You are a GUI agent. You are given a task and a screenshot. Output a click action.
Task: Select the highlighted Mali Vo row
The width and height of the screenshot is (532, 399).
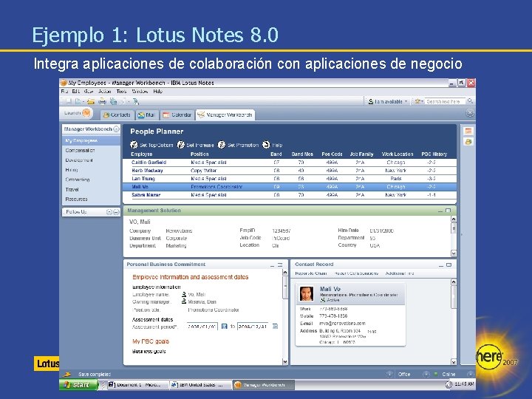[290, 187]
